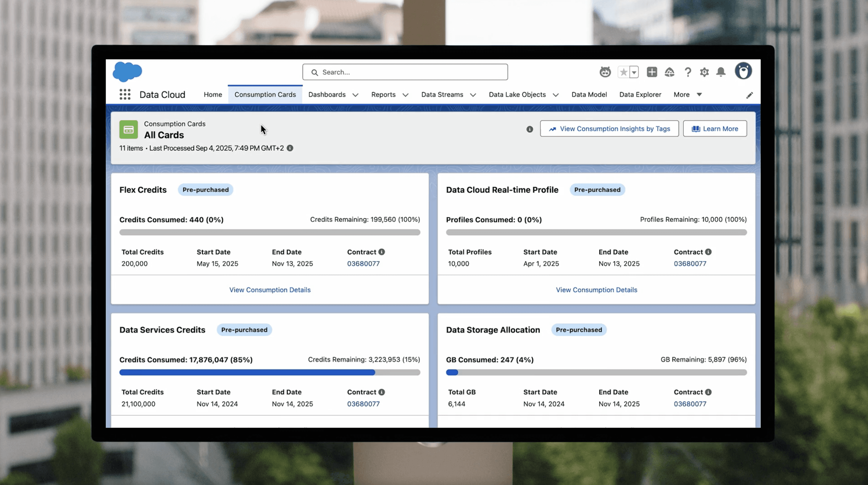Open the Help question mark icon

click(688, 72)
